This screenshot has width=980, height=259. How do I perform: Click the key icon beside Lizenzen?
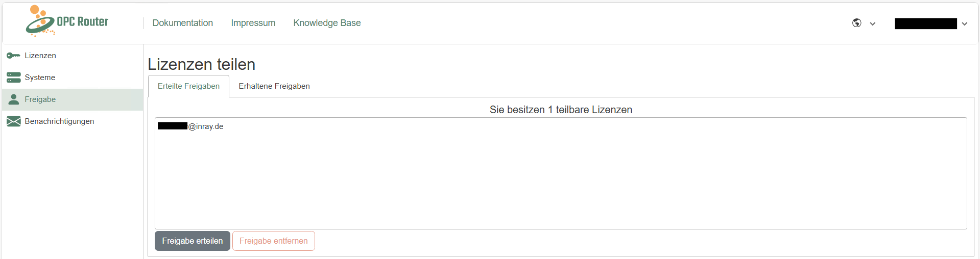(x=13, y=56)
